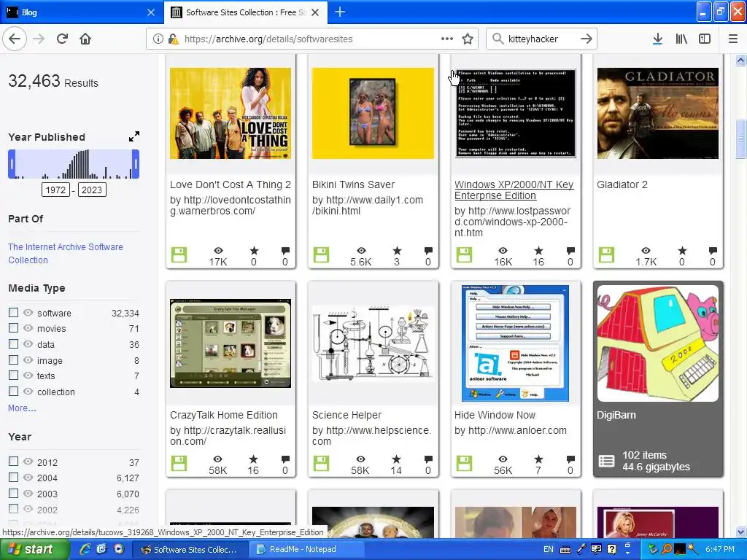Open page actions three-dot menu
This screenshot has height=560, width=747.
point(447,39)
